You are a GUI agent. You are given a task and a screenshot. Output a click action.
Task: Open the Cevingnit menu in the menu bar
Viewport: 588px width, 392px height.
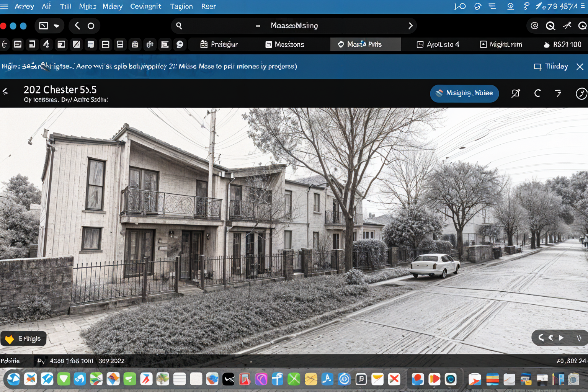(x=145, y=7)
